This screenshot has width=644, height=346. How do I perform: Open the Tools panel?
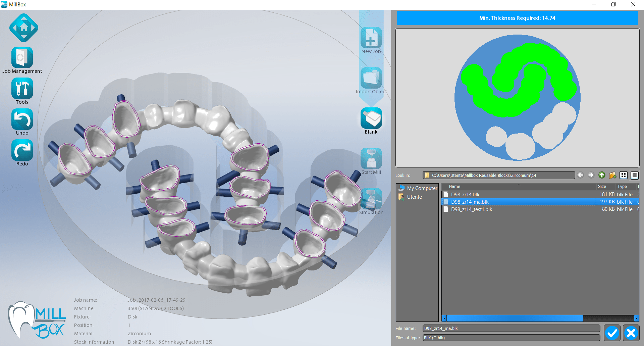coord(22,88)
